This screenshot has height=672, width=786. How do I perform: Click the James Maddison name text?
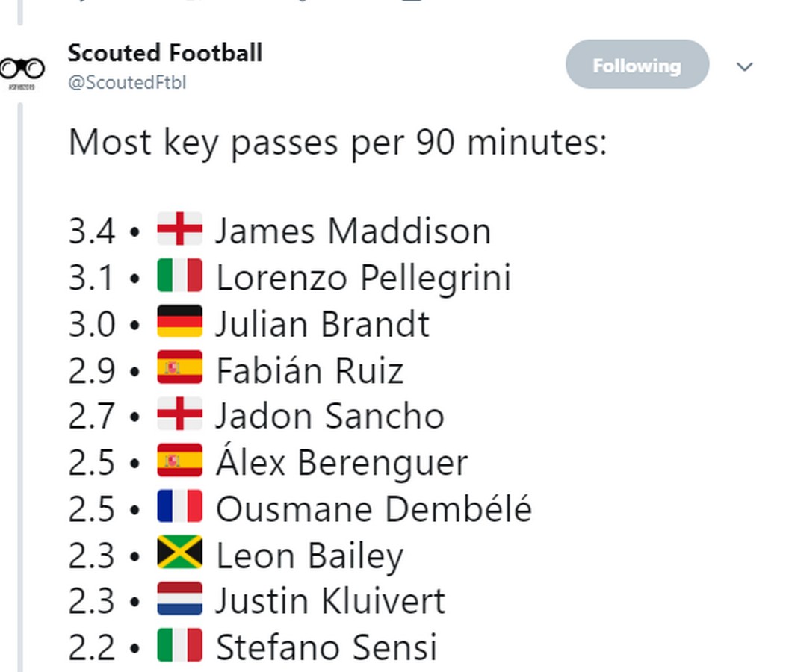353,231
